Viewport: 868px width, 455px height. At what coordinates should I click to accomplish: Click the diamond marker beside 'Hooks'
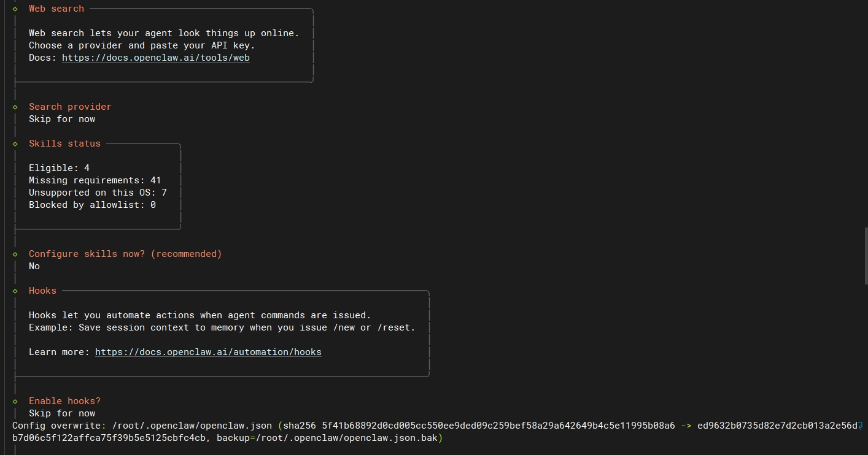click(x=15, y=291)
